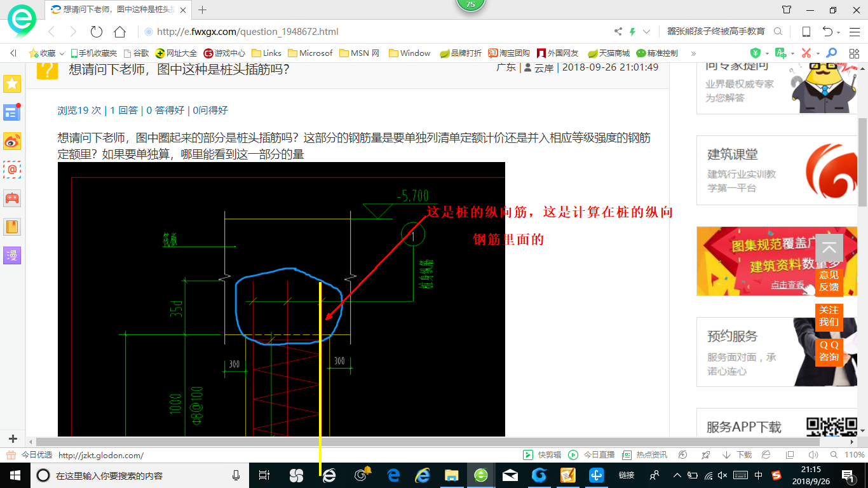Open the Weibo icon in the sidebar
The image size is (868, 488).
click(12, 141)
